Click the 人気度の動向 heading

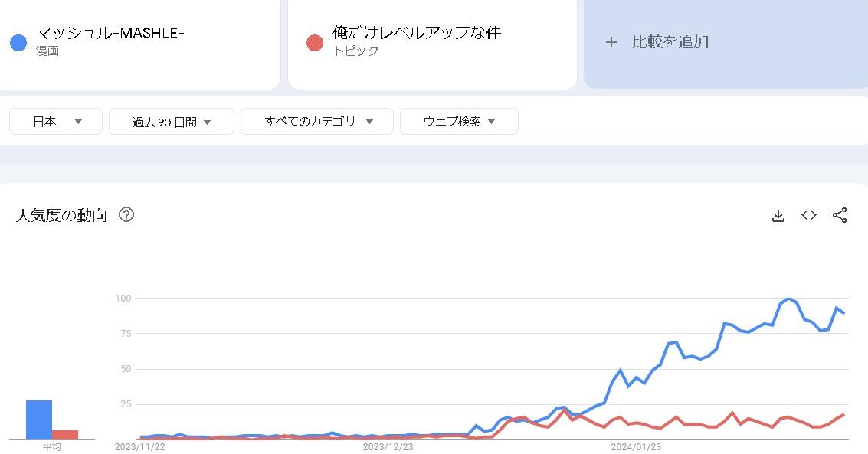[x=61, y=215]
